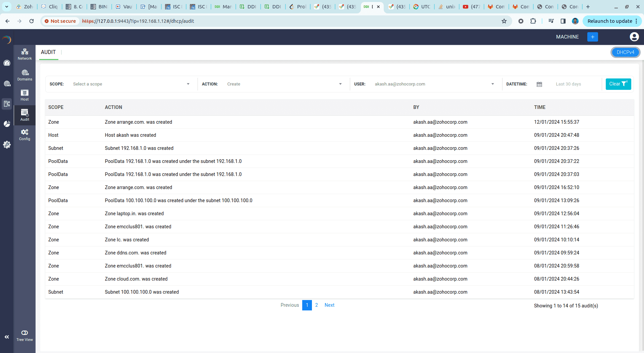Collapse sidebar with double-chevron icon
The width and height of the screenshot is (644, 353).
7,337
